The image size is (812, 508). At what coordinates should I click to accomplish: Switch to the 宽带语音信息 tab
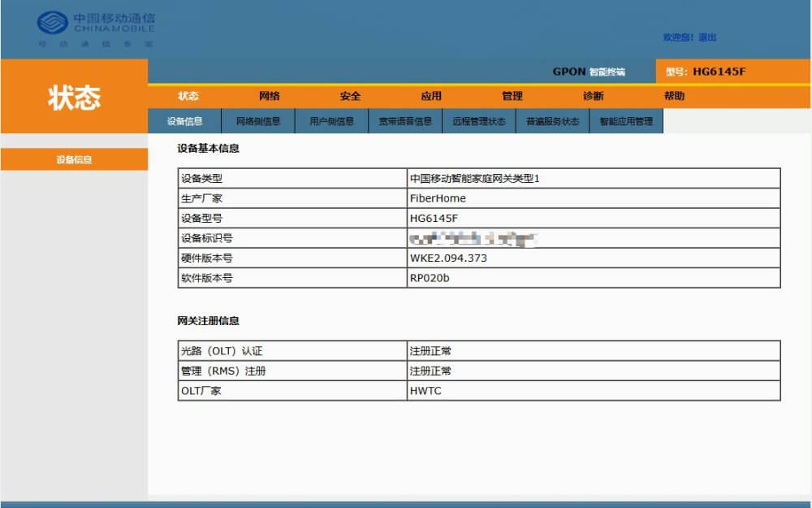click(405, 121)
